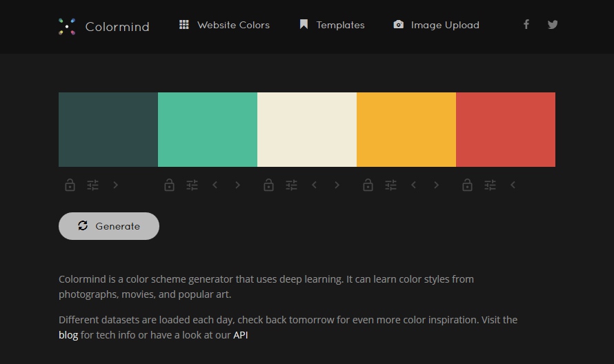614x364 pixels.
Task: Toggle lock on the red color
Action: point(467,185)
